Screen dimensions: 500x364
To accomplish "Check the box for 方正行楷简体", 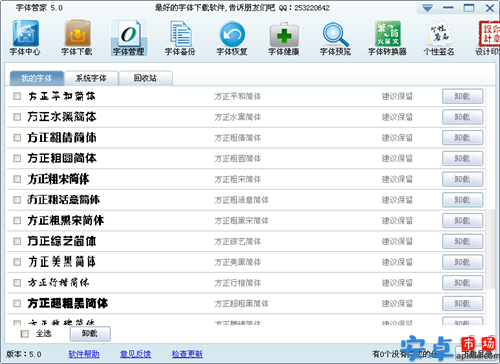I will coord(17,283).
